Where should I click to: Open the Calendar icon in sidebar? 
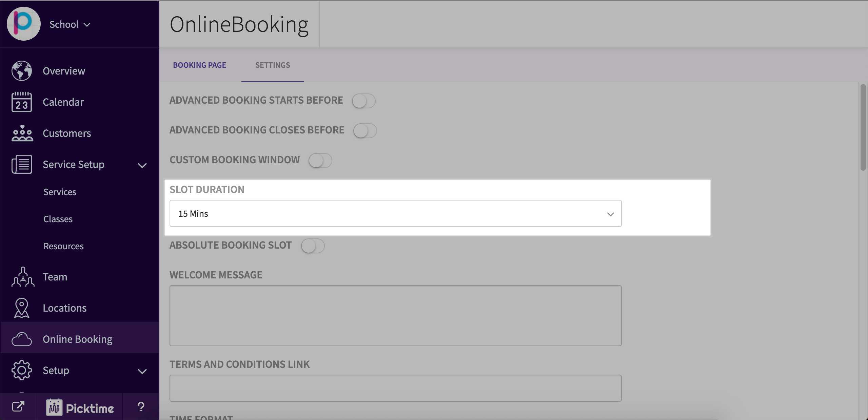pyautogui.click(x=22, y=102)
